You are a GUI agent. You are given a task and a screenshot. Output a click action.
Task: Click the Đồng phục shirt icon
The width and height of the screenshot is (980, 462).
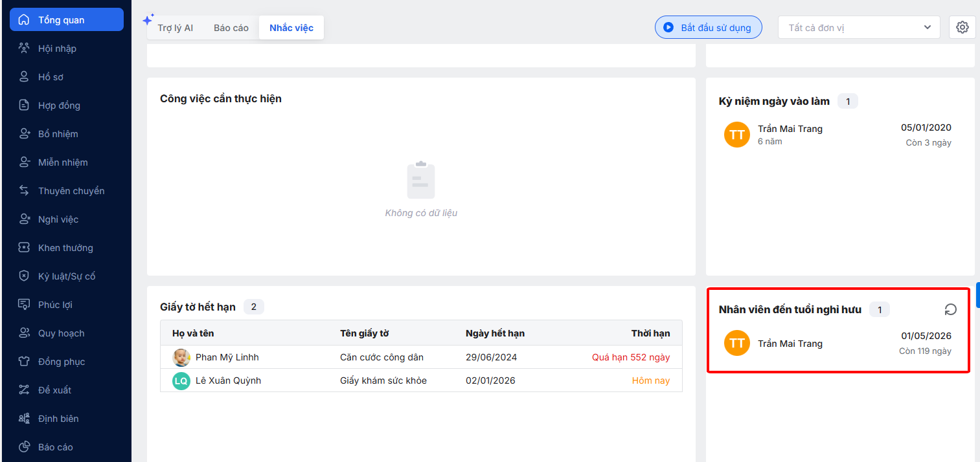coord(25,362)
